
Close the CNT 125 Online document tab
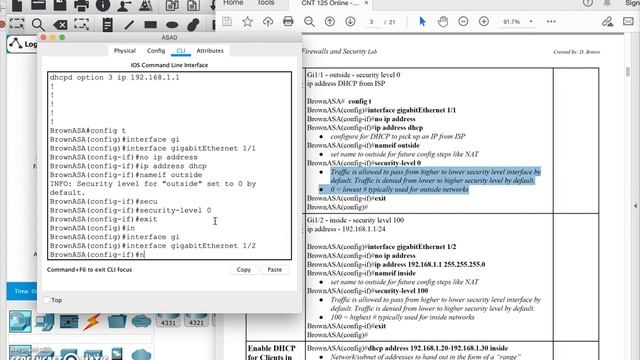click(x=366, y=3)
